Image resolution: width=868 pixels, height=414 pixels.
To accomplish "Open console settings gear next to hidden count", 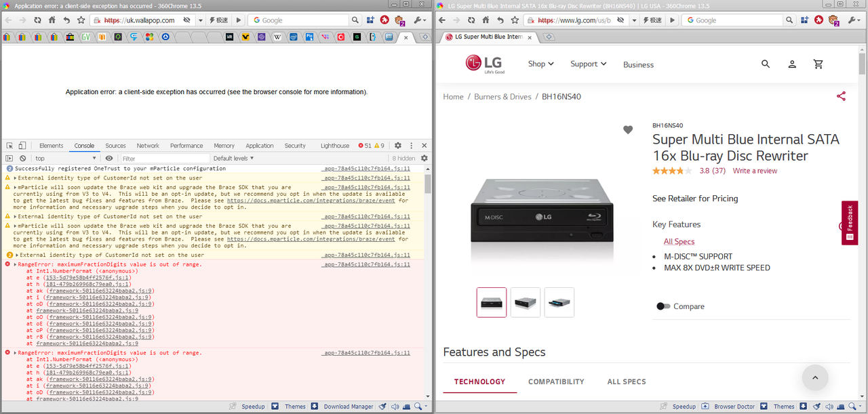I will (x=425, y=159).
